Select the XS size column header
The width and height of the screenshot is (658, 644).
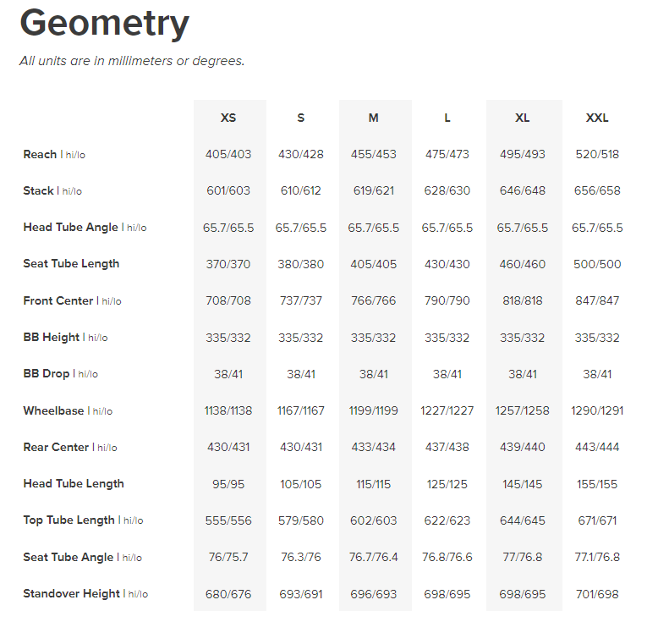pos(228,118)
